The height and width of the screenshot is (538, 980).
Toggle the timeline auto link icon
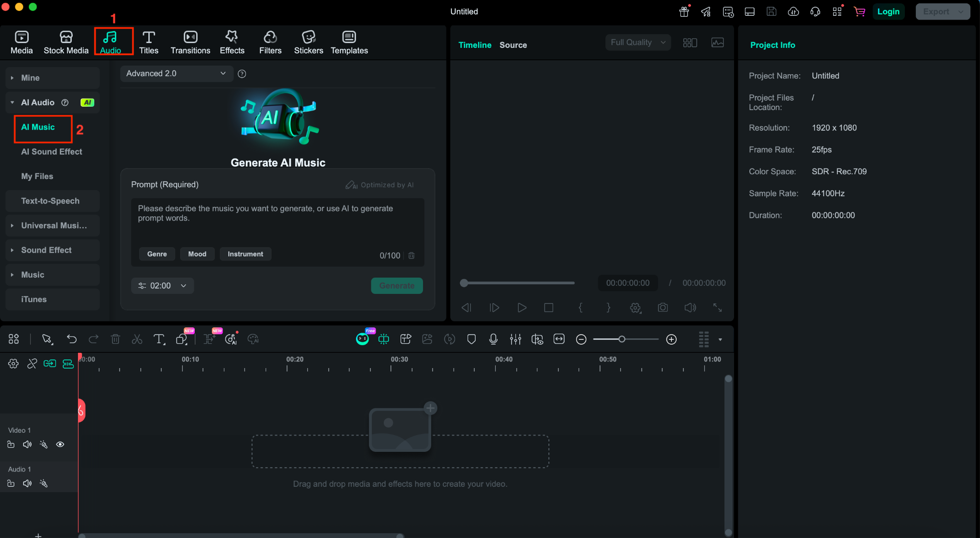click(x=50, y=364)
